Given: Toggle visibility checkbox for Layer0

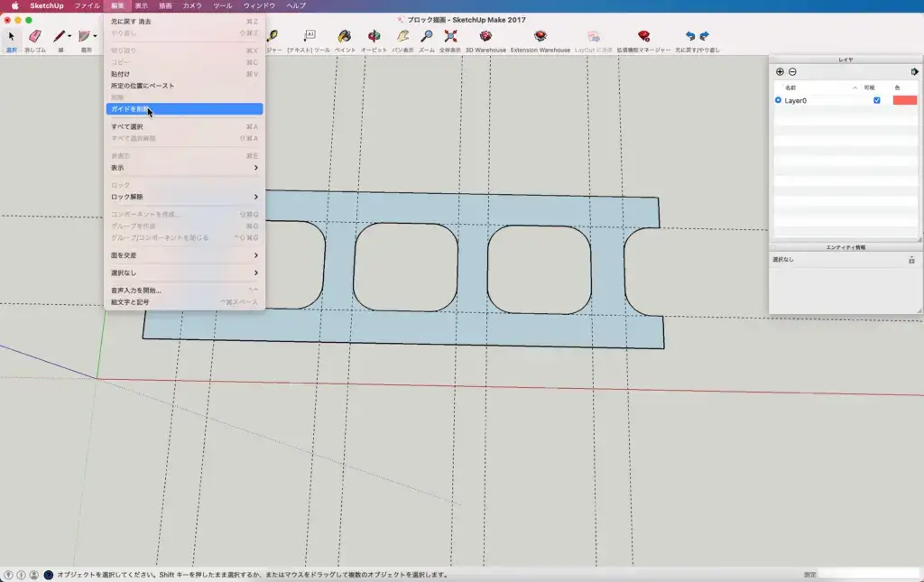Looking at the screenshot, I should click(x=877, y=101).
